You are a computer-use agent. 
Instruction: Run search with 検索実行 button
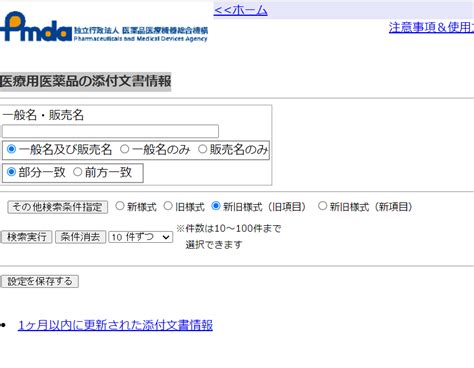[x=26, y=237]
